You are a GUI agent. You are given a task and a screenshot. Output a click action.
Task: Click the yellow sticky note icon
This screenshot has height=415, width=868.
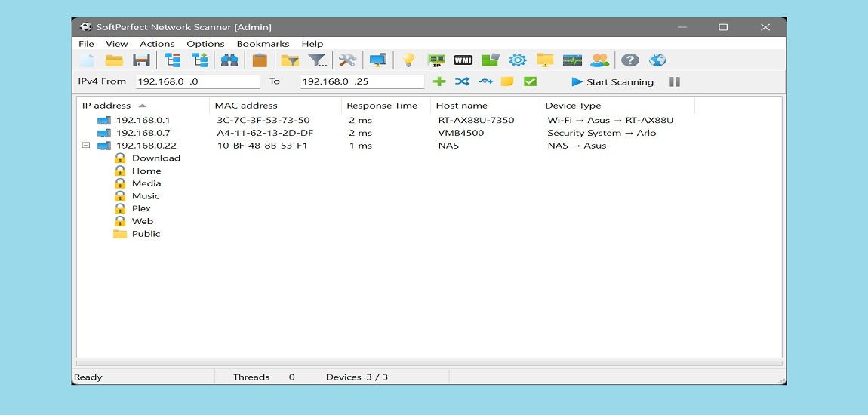[507, 81]
